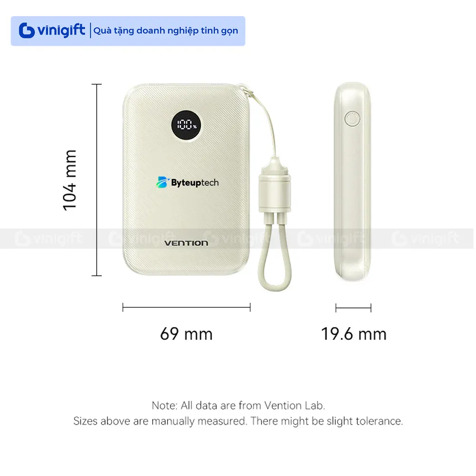Image resolution: width=476 pixels, height=476 pixels.
Task: Click the vinigift brand name text
Action: pyautogui.click(x=61, y=30)
